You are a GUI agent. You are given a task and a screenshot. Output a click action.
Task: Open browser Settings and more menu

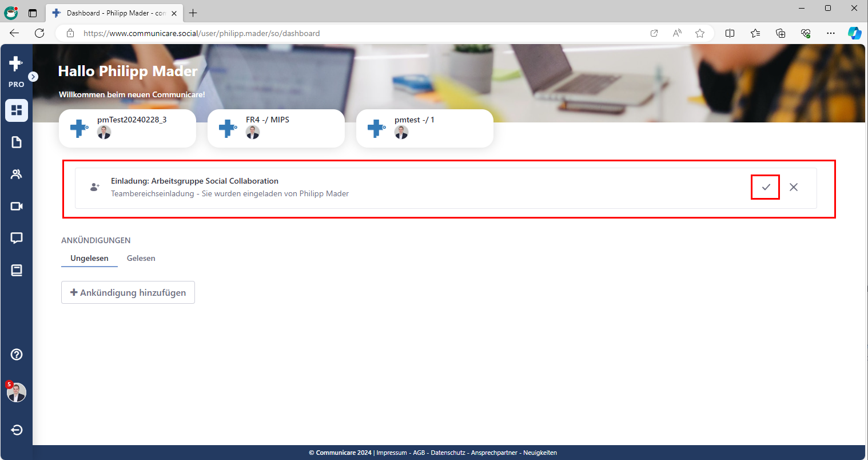[x=831, y=33]
